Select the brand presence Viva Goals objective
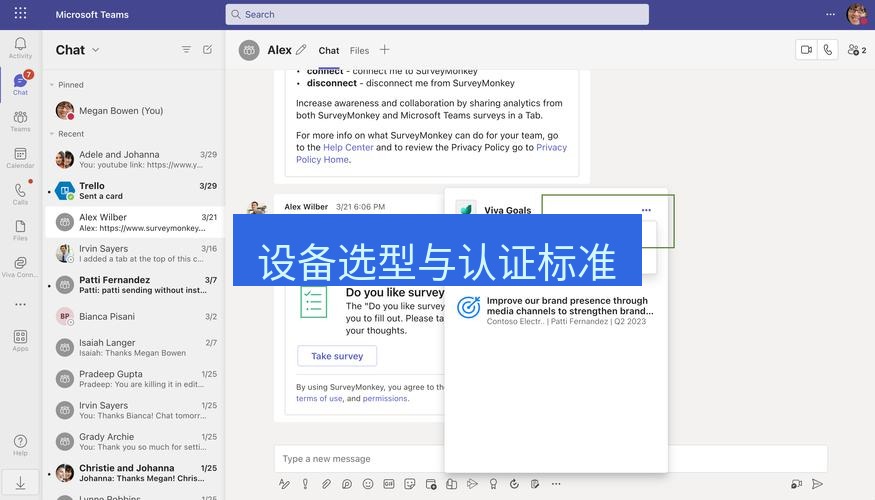Screen dimensions: 875x500 [x=556, y=310]
